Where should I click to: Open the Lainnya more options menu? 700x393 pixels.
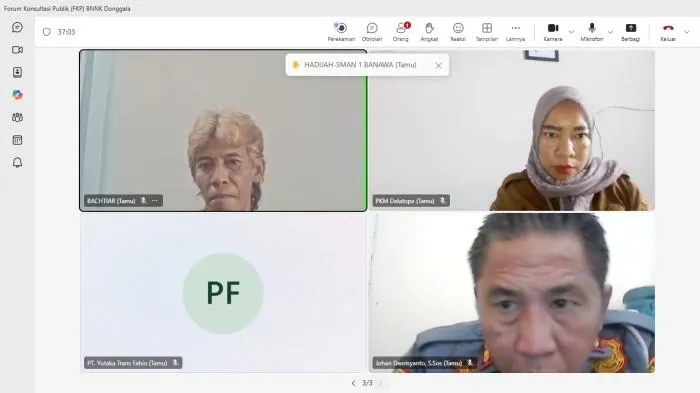point(515,32)
